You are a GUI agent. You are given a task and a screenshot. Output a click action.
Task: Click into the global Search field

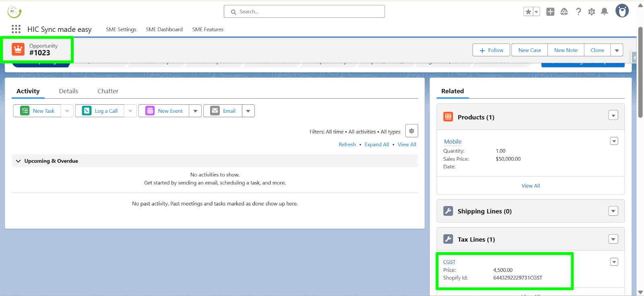coord(304,12)
